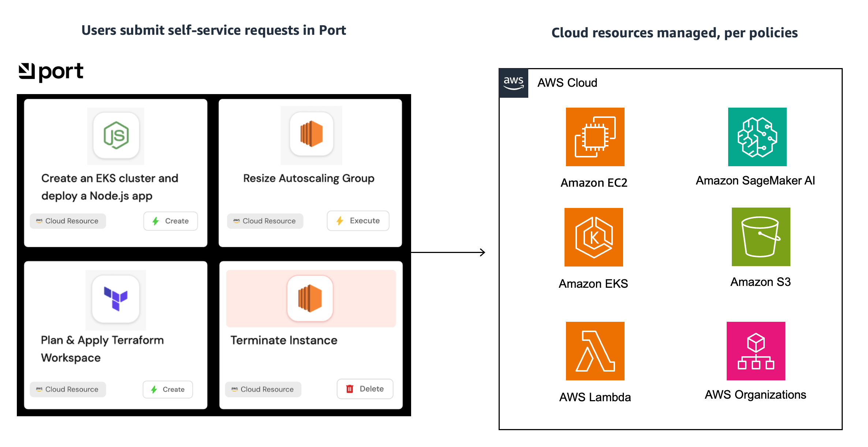Select the Amazon EKS Kubernetes icon
The image size is (868, 447).
pyautogui.click(x=593, y=237)
